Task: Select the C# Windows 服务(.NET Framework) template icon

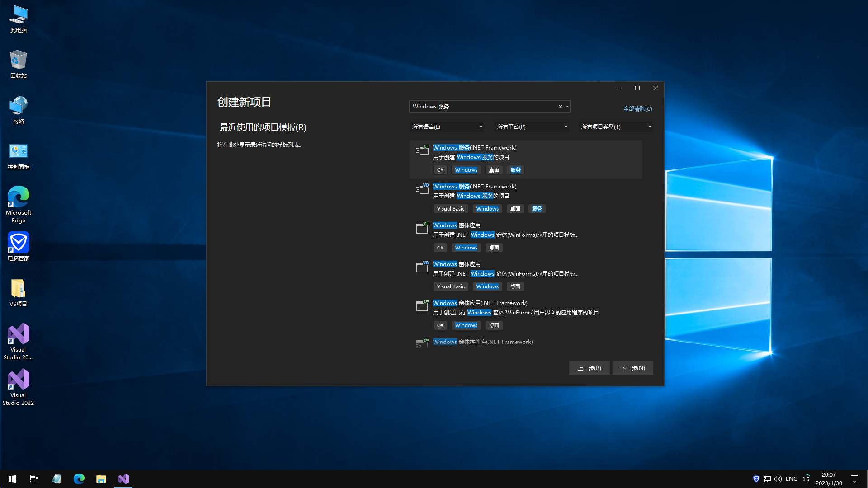Action: 422,150
